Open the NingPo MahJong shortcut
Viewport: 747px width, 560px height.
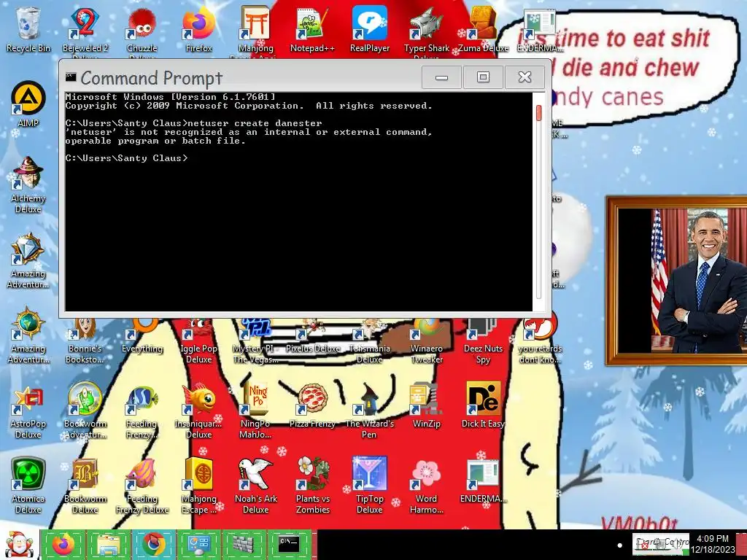click(256, 411)
